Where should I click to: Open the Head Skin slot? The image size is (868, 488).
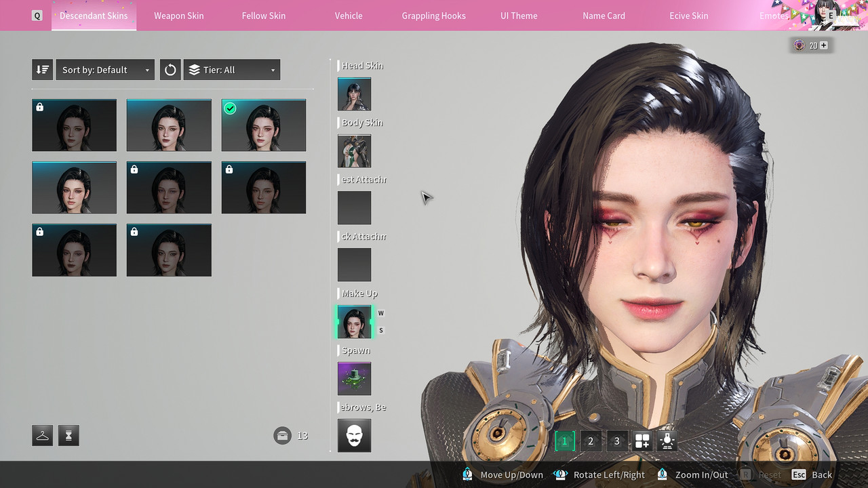point(355,94)
